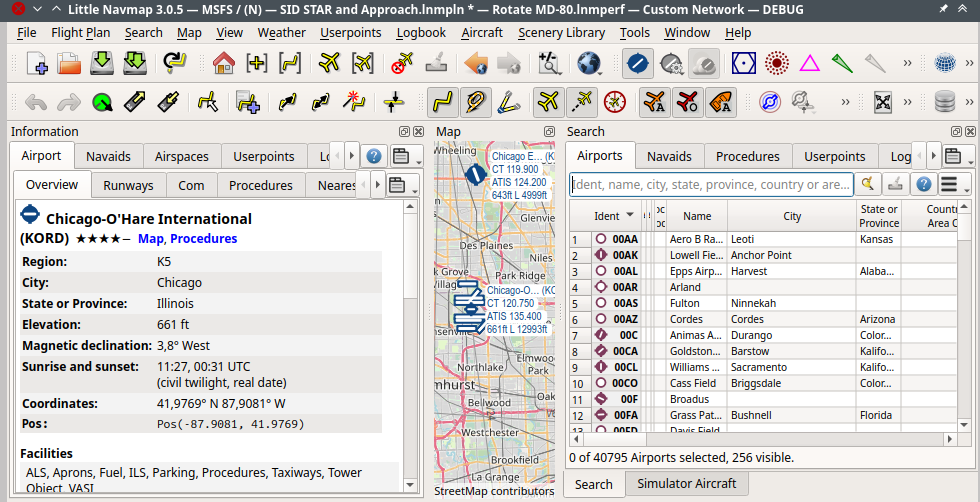
Task: Toggle AI aircraft display
Action: coord(654,102)
